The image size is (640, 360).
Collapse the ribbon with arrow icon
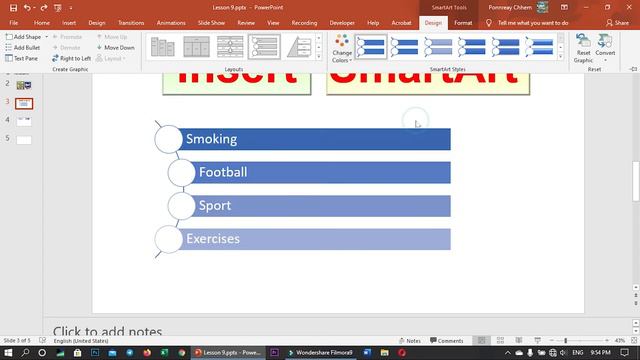tap(633, 69)
